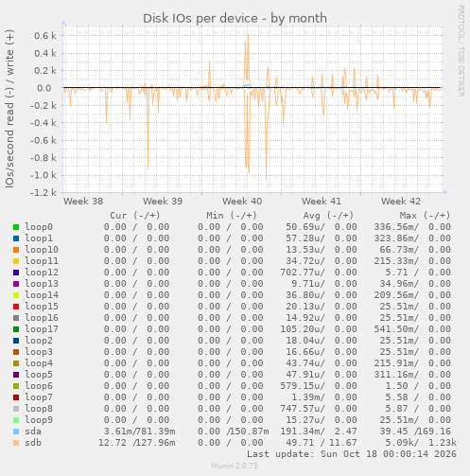Click the loop2 legend label
470x476 pixels.
[x=39, y=341]
